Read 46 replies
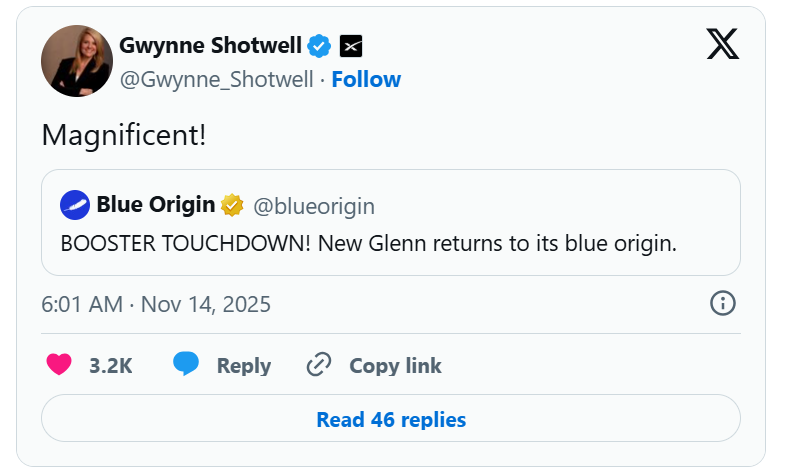Screen dimensions: 810x468 [x=391, y=419]
